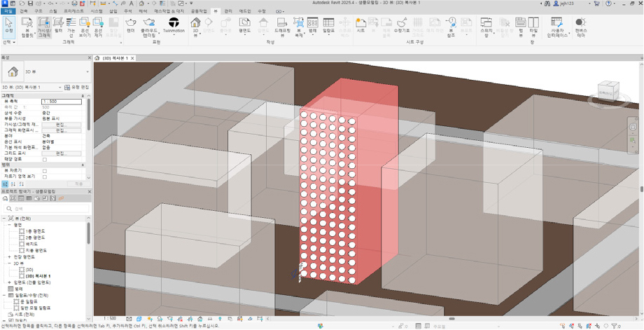Image resolution: width=644 pixels, height=330 pixels.
Task: Open the File (파일) tab
Action: [x=8, y=12]
